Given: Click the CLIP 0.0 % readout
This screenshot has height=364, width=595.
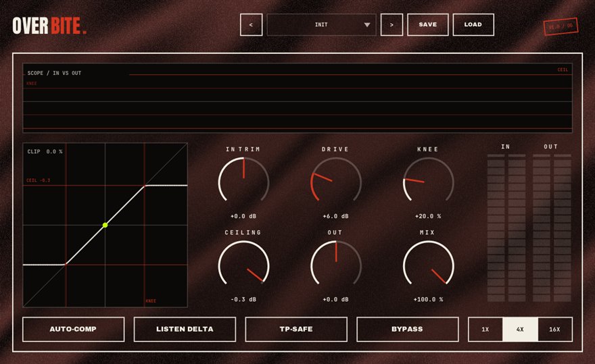Looking at the screenshot, I should click(45, 152).
